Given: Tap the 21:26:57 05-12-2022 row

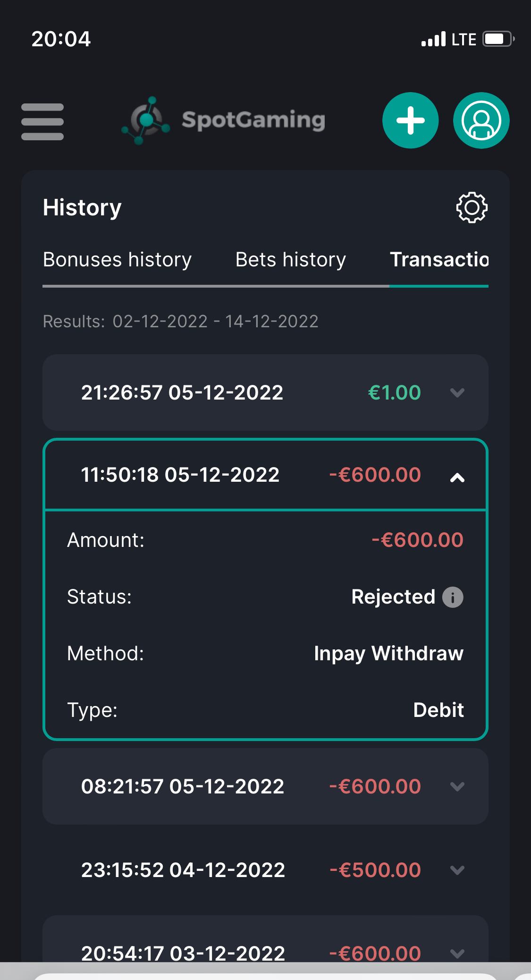Looking at the screenshot, I should 182,392.
